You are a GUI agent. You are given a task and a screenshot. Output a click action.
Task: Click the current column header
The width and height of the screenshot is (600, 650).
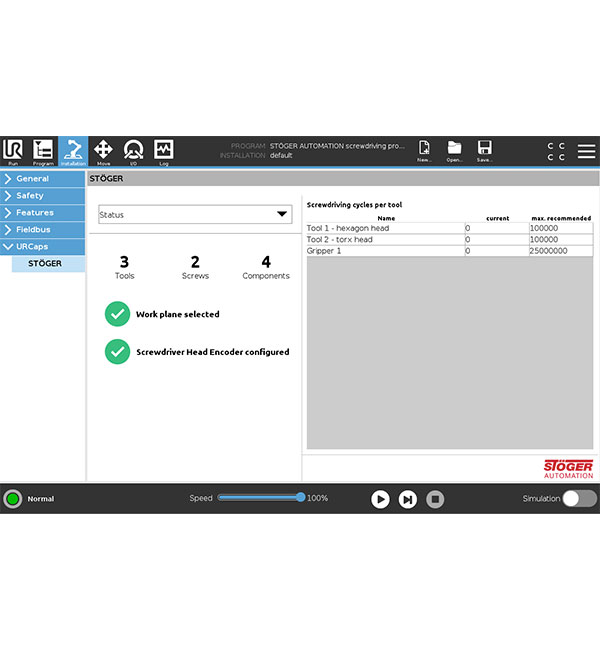point(498,218)
